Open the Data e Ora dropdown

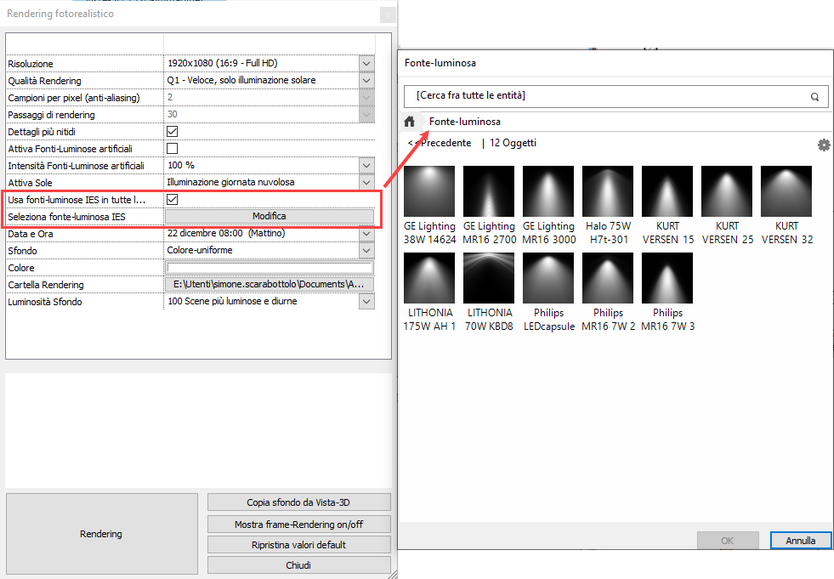[x=366, y=233]
